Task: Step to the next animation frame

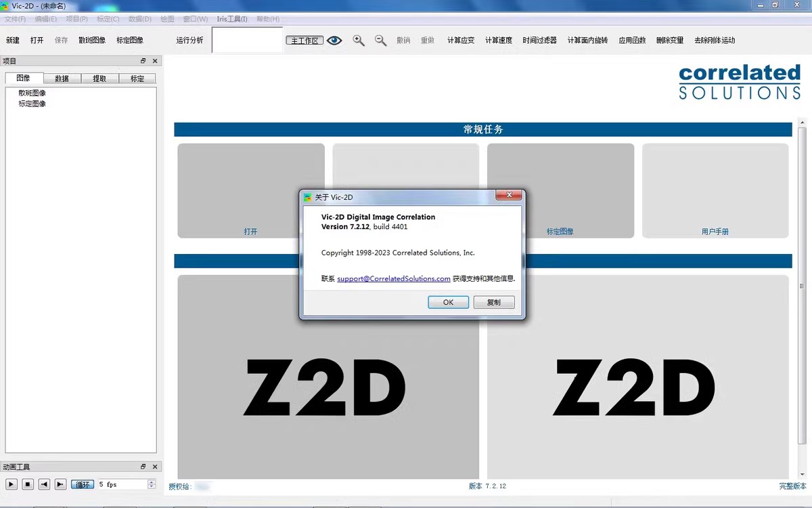Action: (60, 484)
